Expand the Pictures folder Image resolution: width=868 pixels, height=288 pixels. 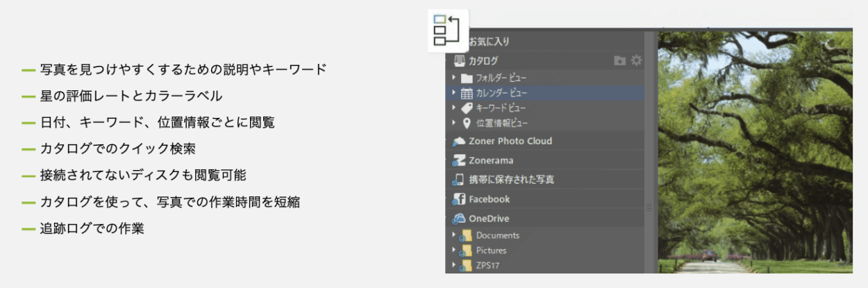[454, 251]
